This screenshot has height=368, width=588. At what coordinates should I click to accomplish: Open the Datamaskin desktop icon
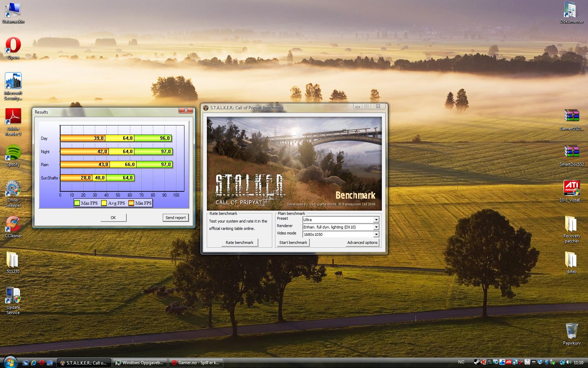13,12
